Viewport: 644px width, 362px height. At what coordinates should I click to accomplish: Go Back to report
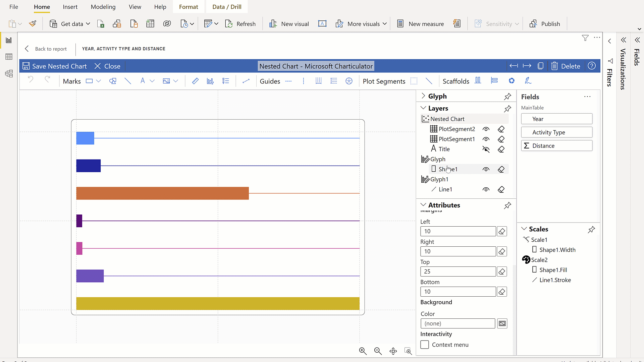[x=46, y=49]
